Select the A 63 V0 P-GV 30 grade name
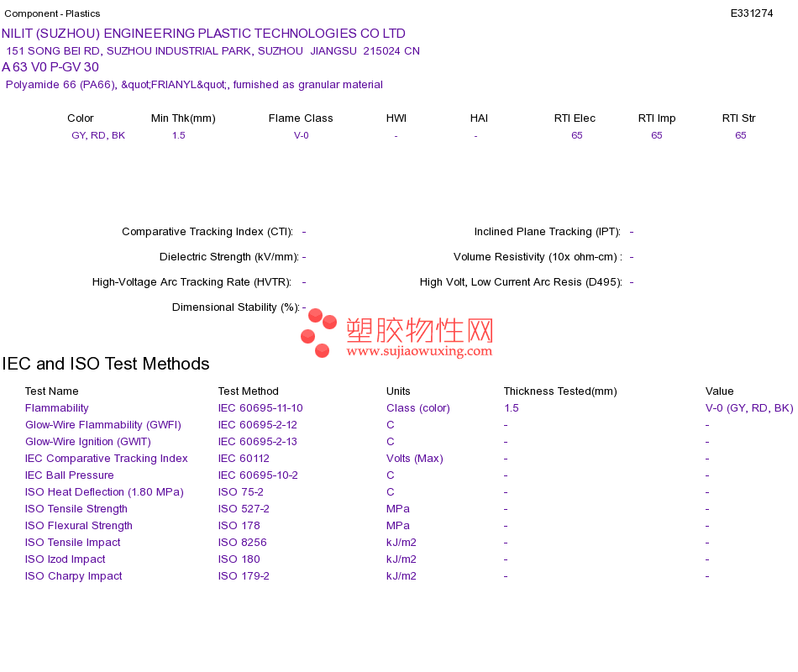Image resolution: width=798 pixels, height=672 pixels. [50, 67]
